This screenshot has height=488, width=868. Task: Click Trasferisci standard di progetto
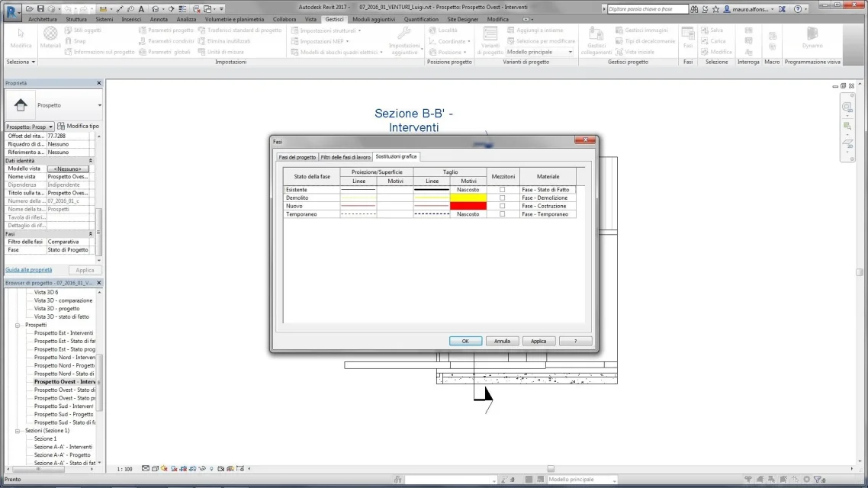(240, 30)
